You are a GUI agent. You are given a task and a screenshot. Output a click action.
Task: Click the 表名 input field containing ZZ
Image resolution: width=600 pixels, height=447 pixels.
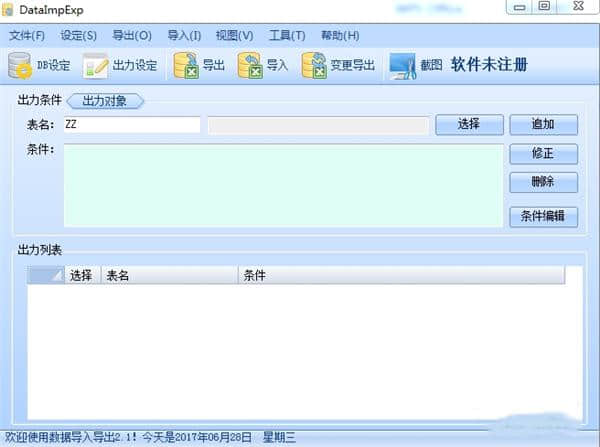tap(132, 125)
